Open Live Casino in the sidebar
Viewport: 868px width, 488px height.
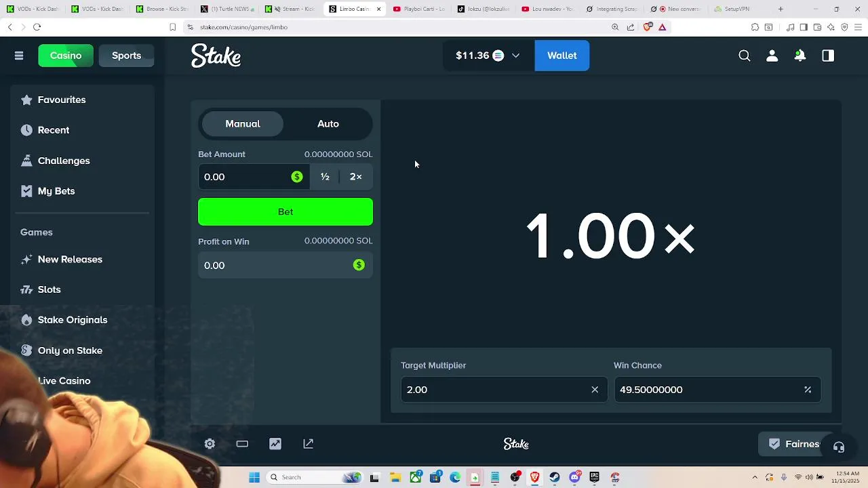(64, 381)
